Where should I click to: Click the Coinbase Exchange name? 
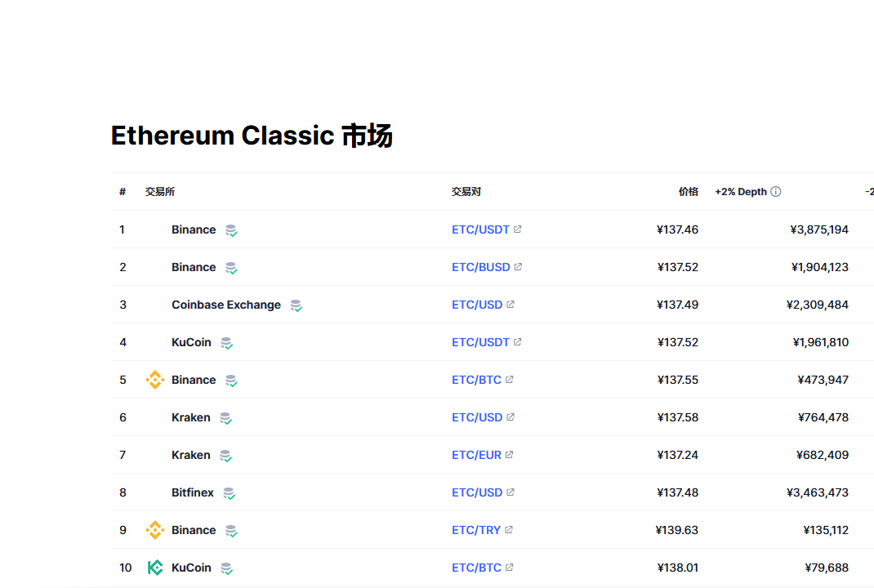[x=226, y=305]
